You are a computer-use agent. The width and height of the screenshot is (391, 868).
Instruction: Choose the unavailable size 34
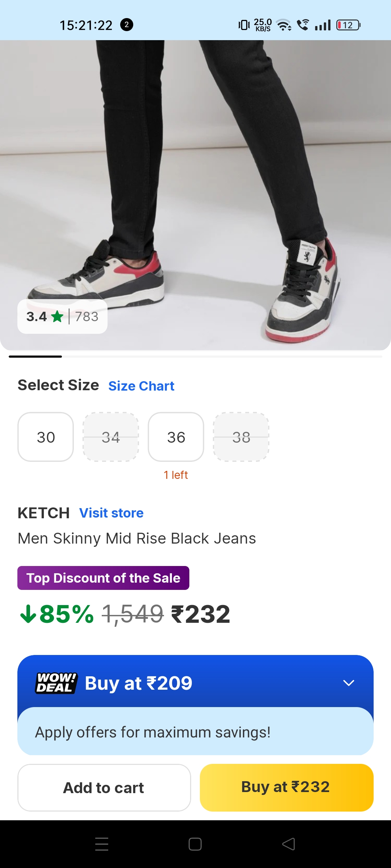pos(111,437)
